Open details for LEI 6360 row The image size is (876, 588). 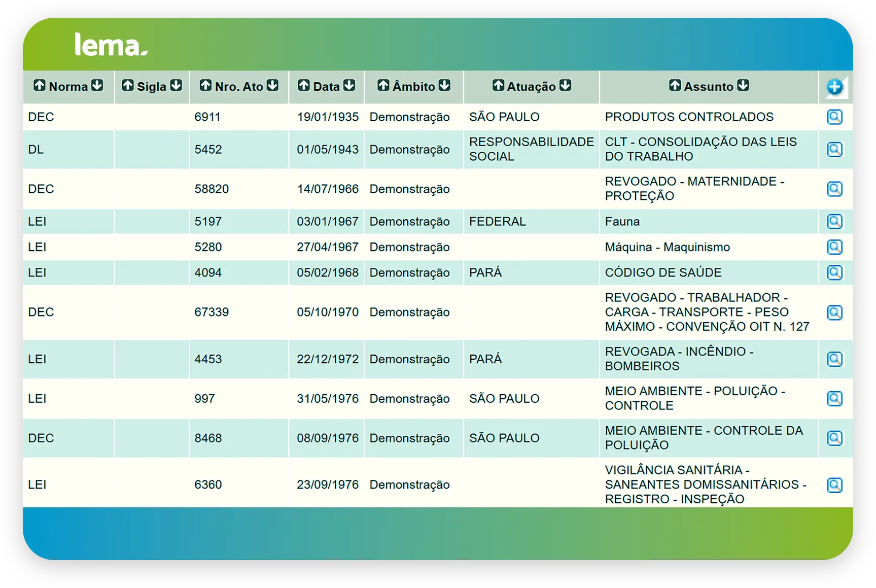(x=834, y=485)
